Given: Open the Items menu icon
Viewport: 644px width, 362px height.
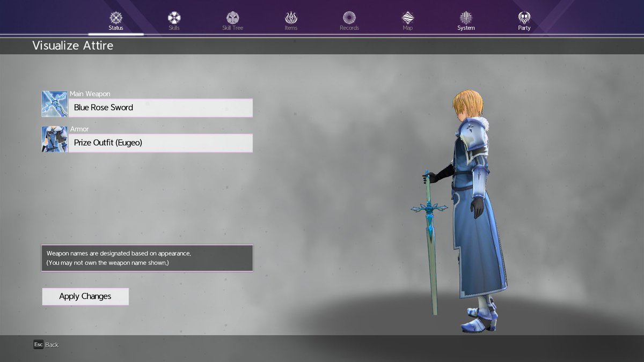Looking at the screenshot, I should coord(291,17).
